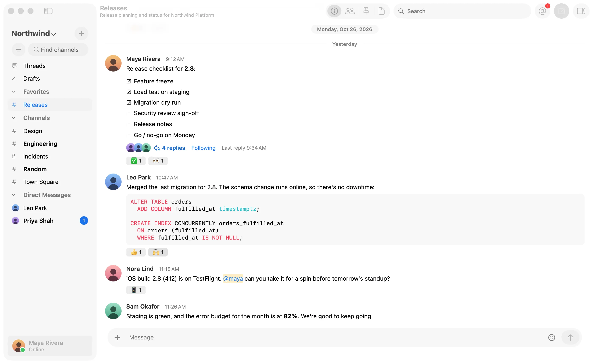The height and width of the screenshot is (364, 593).
Task: Click the reply arrow icon beside 4 replies
Action: click(x=157, y=148)
